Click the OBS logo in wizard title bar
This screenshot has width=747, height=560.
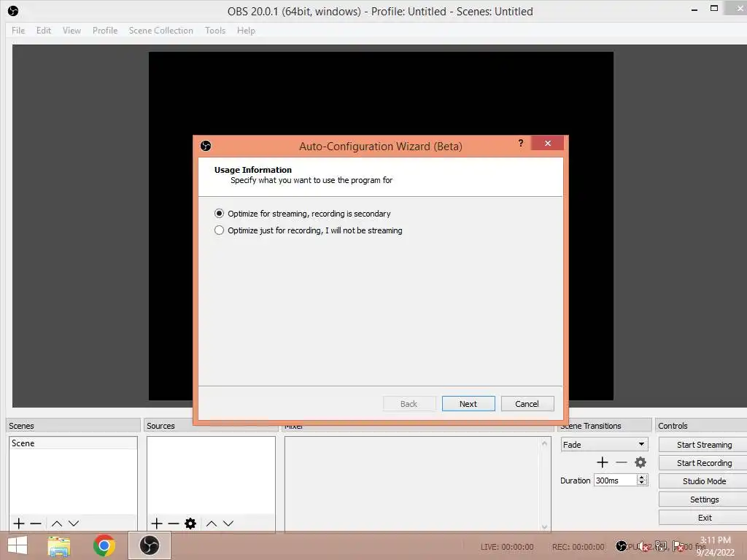[x=206, y=146]
